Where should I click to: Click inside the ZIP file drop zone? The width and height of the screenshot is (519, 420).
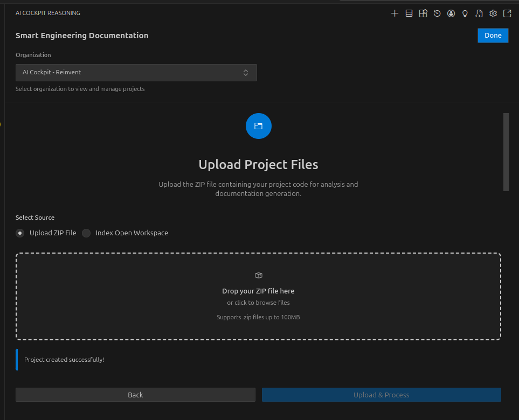(x=258, y=296)
